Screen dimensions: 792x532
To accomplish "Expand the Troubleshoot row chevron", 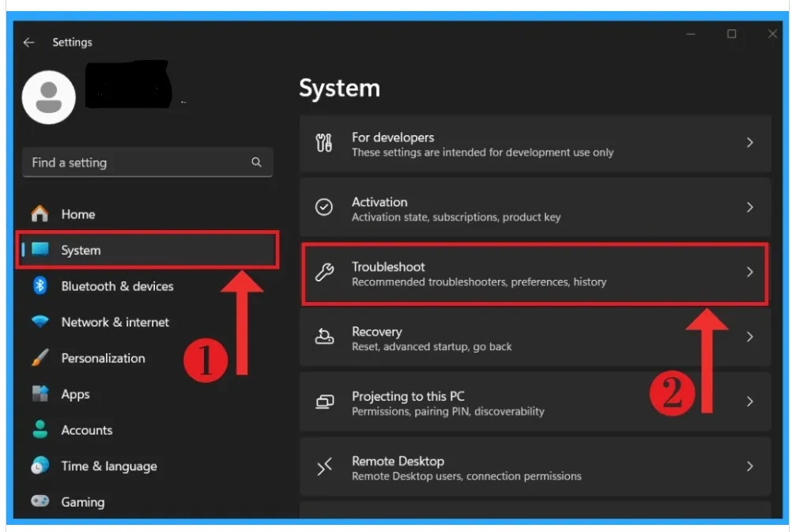I will tap(749, 272).
